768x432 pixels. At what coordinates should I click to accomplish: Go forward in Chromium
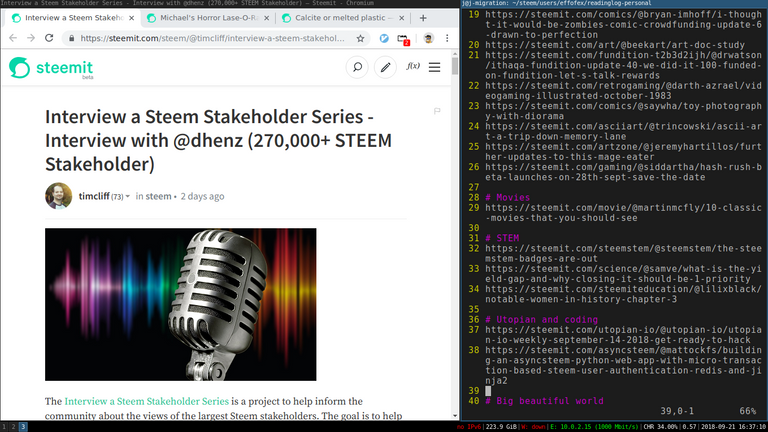click(31, 38)
